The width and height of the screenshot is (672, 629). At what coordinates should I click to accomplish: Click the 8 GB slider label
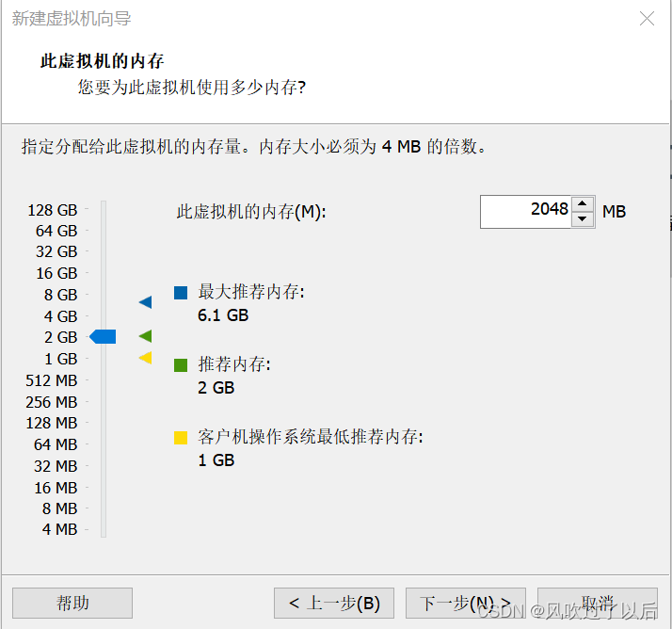pos(60,295)
